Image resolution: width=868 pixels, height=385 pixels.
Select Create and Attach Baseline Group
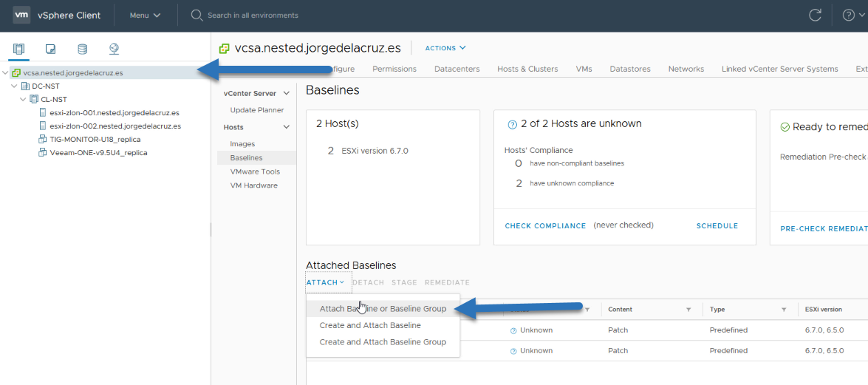(383, 342)
